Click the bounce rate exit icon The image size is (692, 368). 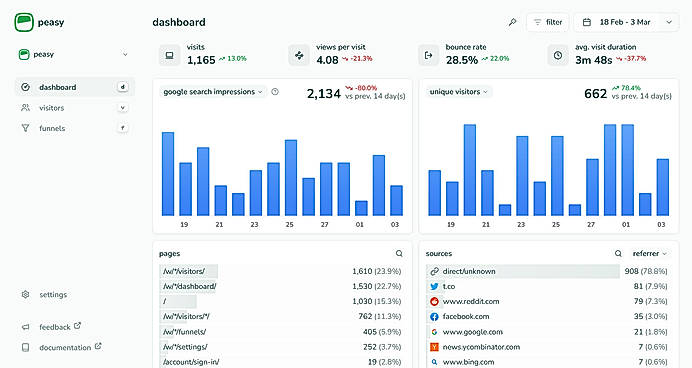[x=428, y=55]
